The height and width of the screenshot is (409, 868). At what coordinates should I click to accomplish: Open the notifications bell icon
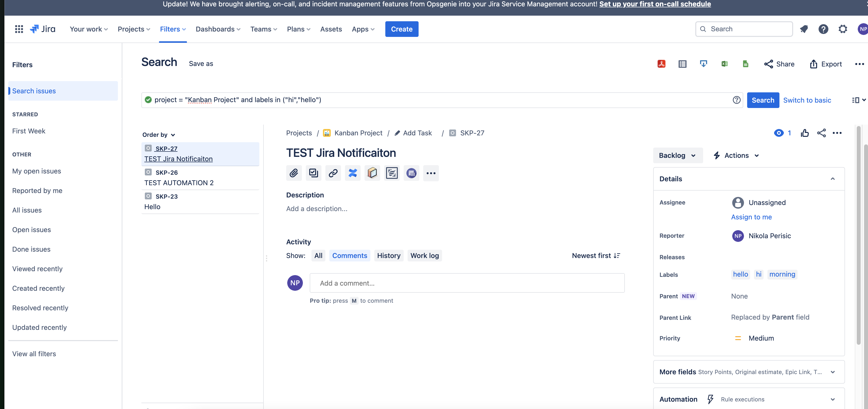804,29
